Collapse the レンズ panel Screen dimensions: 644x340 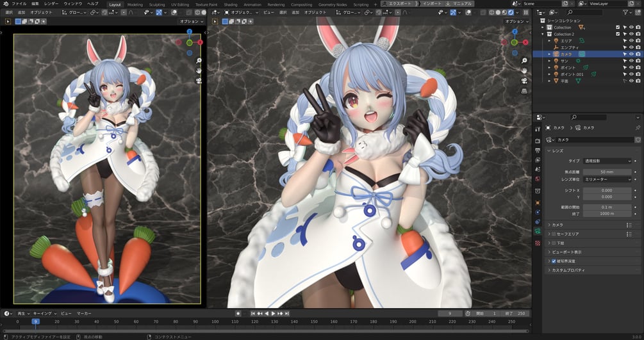(x=549, y=150)
